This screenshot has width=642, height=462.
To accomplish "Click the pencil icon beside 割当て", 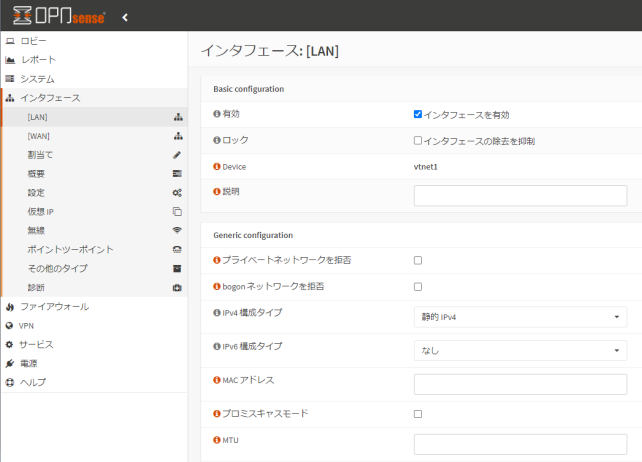I will [177, 155].
